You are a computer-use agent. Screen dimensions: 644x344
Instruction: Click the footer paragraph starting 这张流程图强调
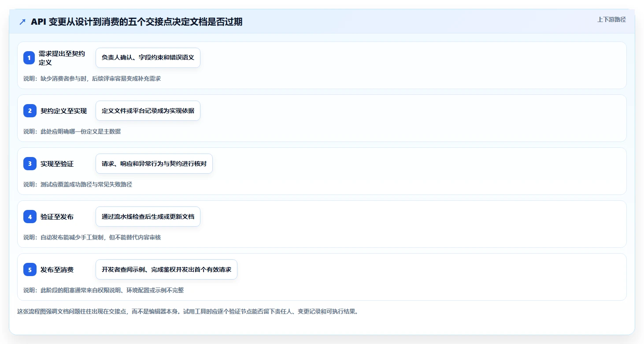coord(188,311)
